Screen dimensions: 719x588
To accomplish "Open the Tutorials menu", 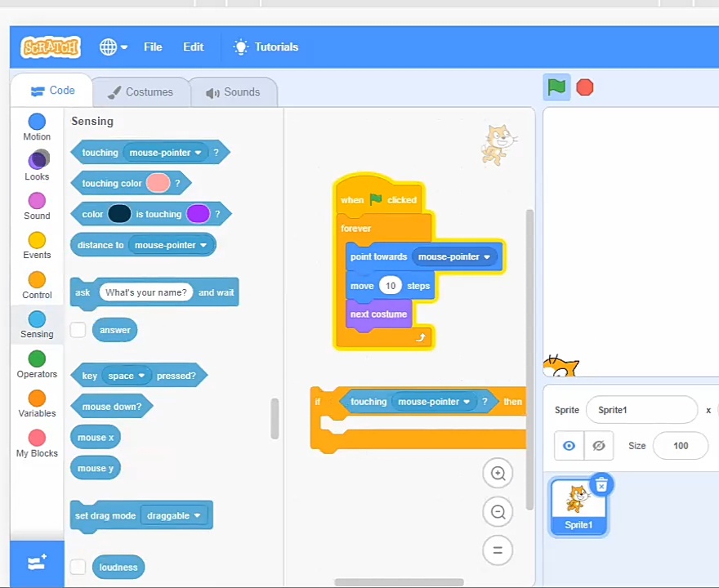I will (266, 47).
